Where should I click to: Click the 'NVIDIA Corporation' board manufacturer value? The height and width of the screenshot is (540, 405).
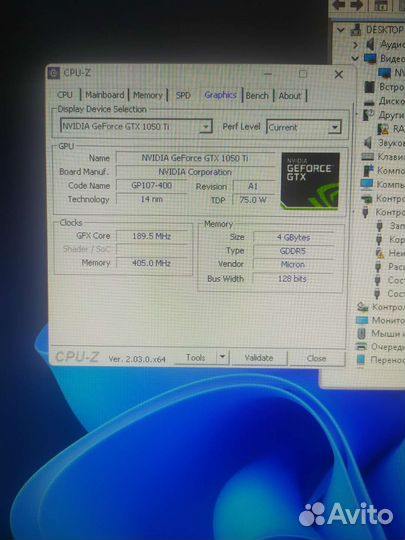[195, 172]
